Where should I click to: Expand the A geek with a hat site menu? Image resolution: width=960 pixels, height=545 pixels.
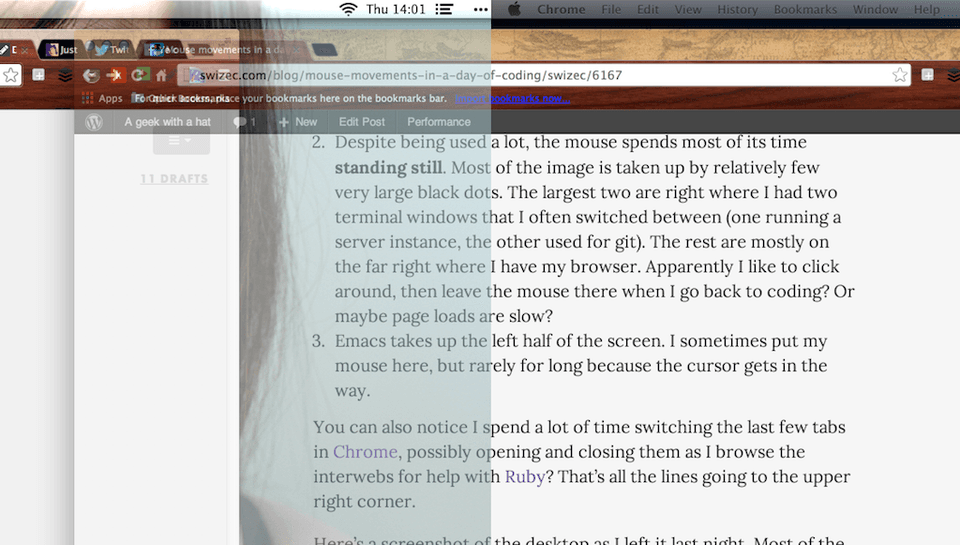click(168, 122)
